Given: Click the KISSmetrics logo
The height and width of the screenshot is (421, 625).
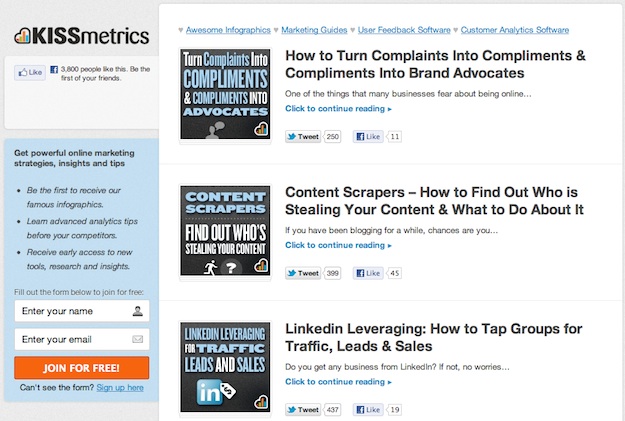Looking at the screenshot, I should pyautogui.click(x=81, y=37).
